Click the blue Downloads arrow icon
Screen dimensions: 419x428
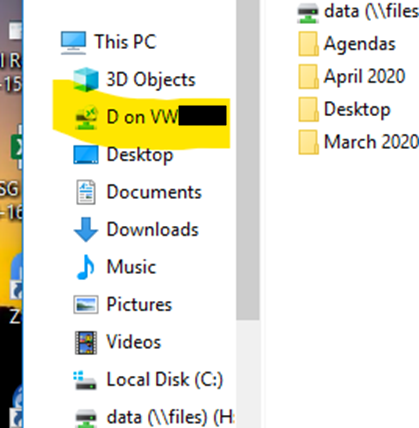tap(86, 229)
